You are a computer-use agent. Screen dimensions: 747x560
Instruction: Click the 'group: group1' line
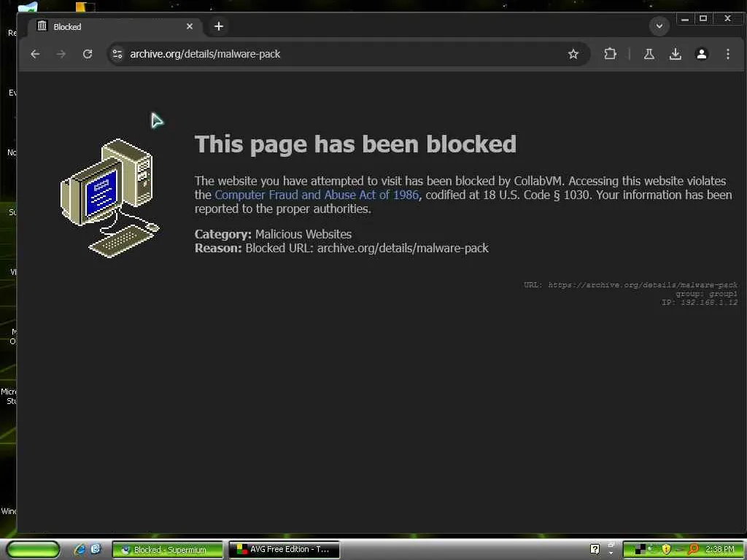click(706, 294)
